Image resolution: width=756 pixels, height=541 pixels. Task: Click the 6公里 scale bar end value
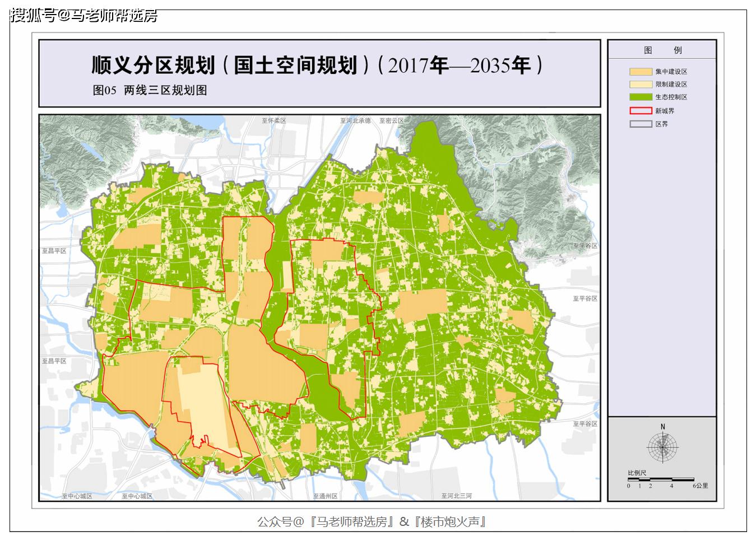[701, 486]
